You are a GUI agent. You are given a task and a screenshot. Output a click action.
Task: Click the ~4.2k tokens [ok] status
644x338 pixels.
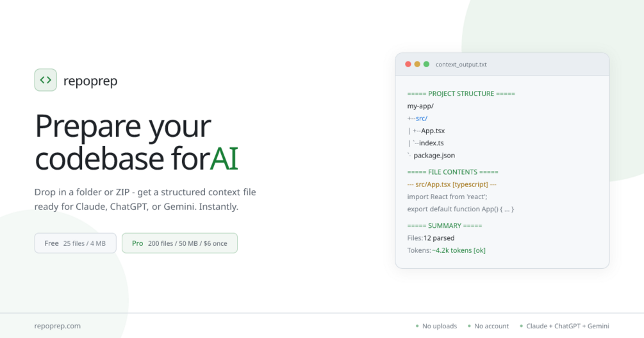(x=459, y=250)
